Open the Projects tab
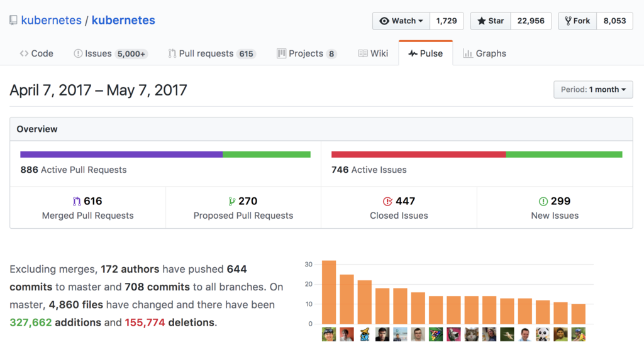The image size is (644, 347). pos(307,53)
